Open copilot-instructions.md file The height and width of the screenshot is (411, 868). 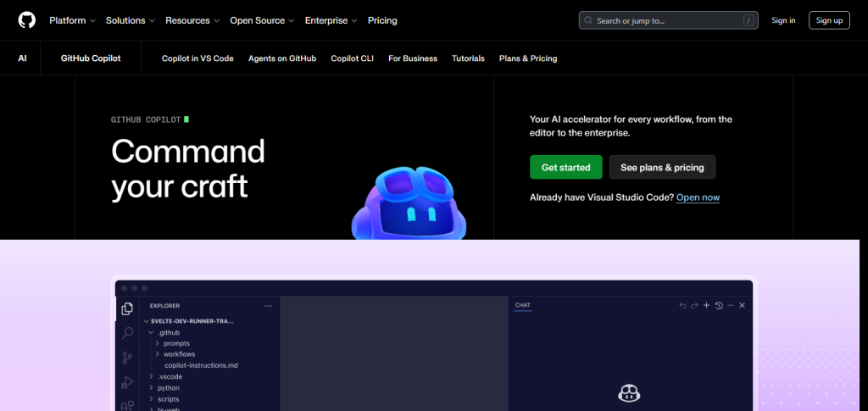click(201, 365)
